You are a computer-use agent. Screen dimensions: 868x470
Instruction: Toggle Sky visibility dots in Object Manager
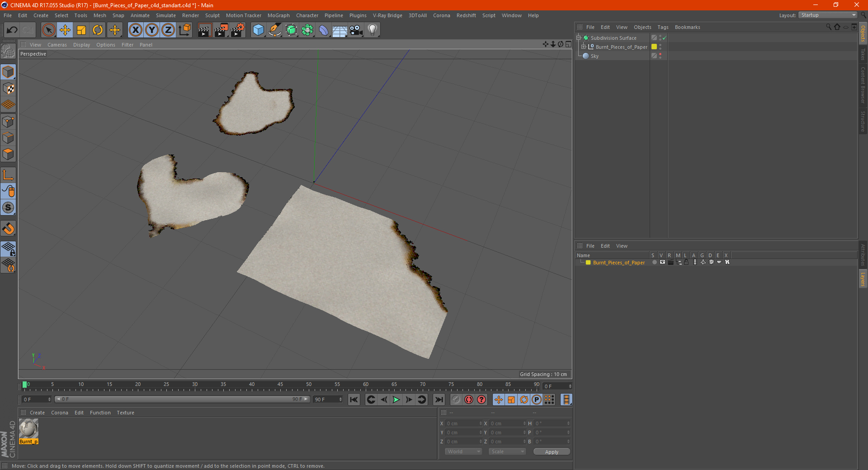[660, 56]
